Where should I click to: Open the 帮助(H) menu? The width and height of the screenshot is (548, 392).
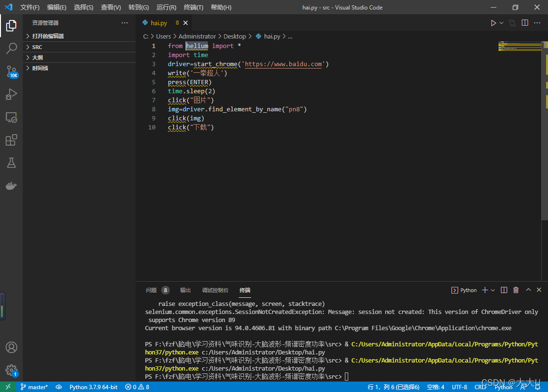click(x=221, y=7)
